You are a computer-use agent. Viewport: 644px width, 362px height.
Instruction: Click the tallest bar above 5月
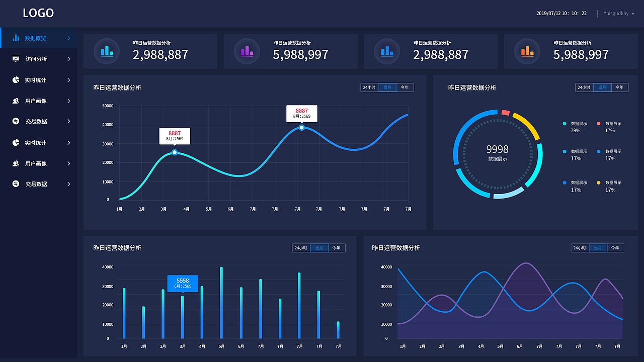point(221,303)
